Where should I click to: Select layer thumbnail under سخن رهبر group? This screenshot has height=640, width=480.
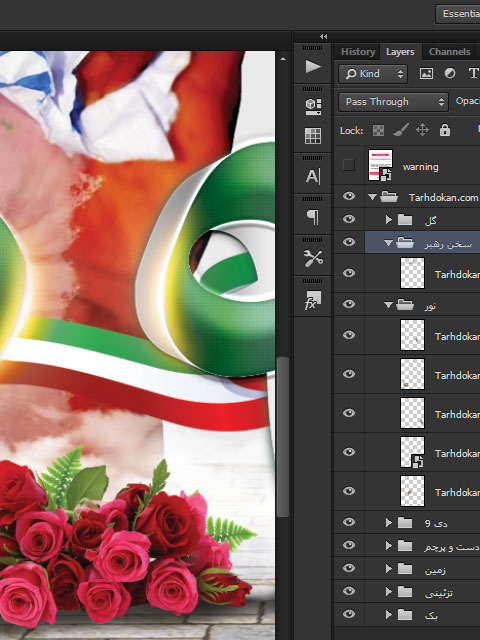412,273
